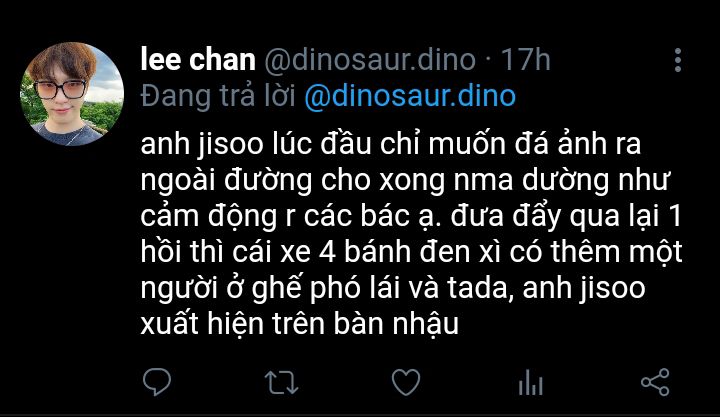This screenshot has height=417, width=720.
Task: Click the 'Đang trả lời' label
Action: point(218,96)
